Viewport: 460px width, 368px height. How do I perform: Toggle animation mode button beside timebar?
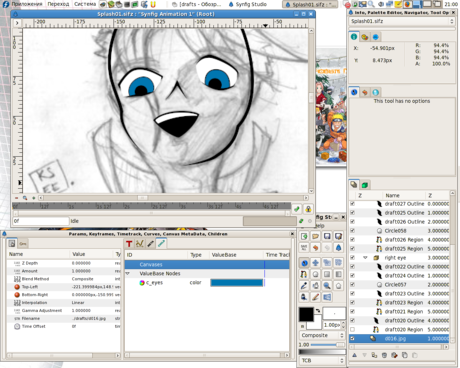(297, 209)
